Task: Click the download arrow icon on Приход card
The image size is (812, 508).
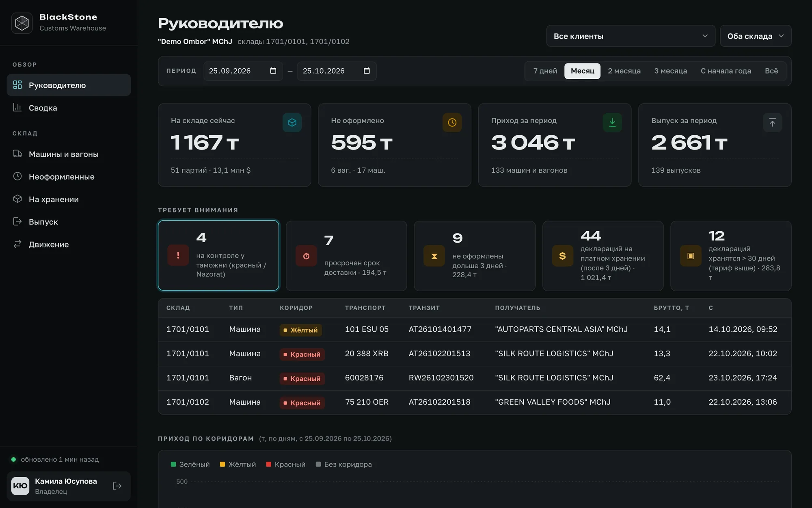Action: click(612, 122)
